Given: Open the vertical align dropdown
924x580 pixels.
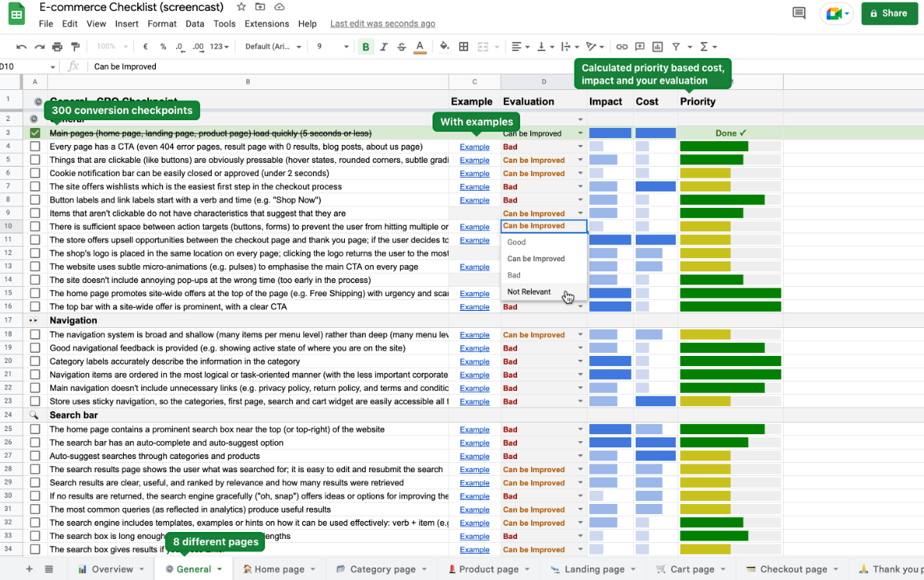Looking at the screenshot, I should [x=545, y=47].
